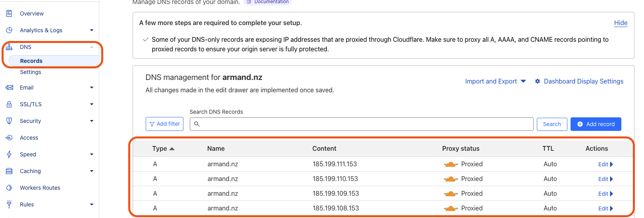644x218 pixels.
Task: Click the Add record button
Action: (596, 124)
